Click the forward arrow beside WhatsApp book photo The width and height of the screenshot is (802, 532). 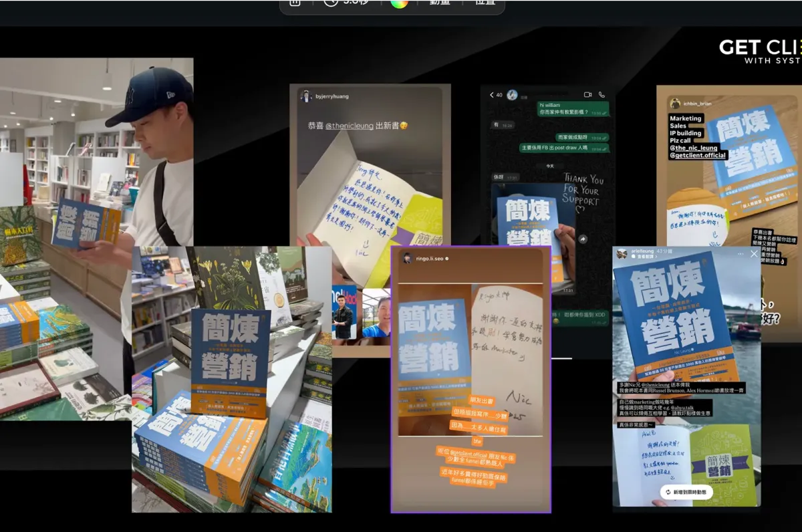[x=582, y=239]
